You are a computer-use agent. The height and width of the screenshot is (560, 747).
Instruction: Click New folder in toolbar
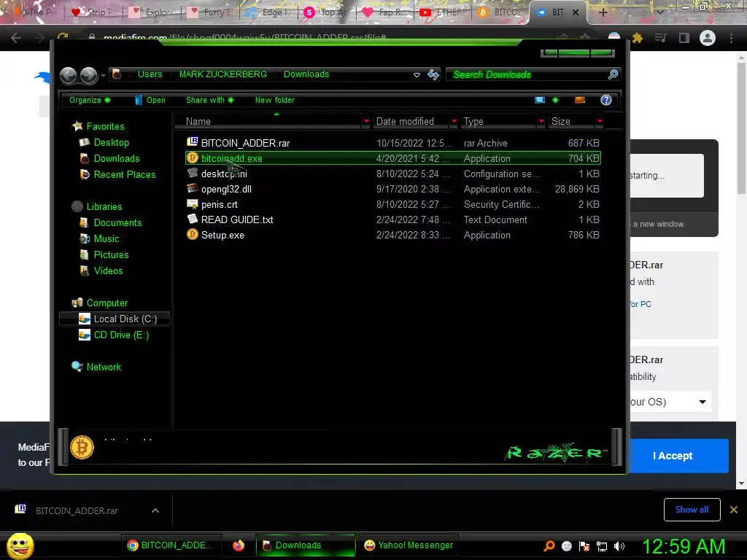(x=275, y=100)
